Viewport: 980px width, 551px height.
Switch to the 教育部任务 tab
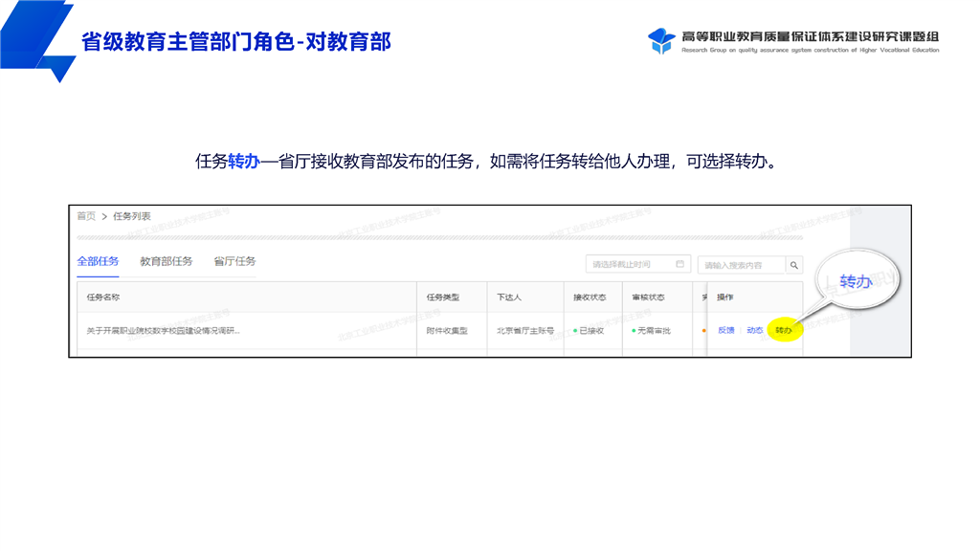tap(166, 261)
